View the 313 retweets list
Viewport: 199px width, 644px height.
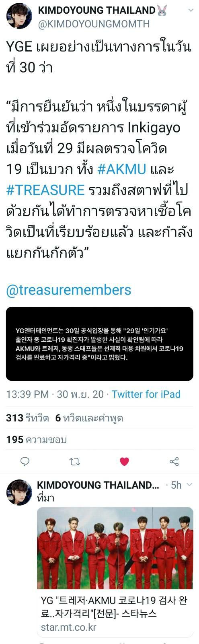[27, 418]
